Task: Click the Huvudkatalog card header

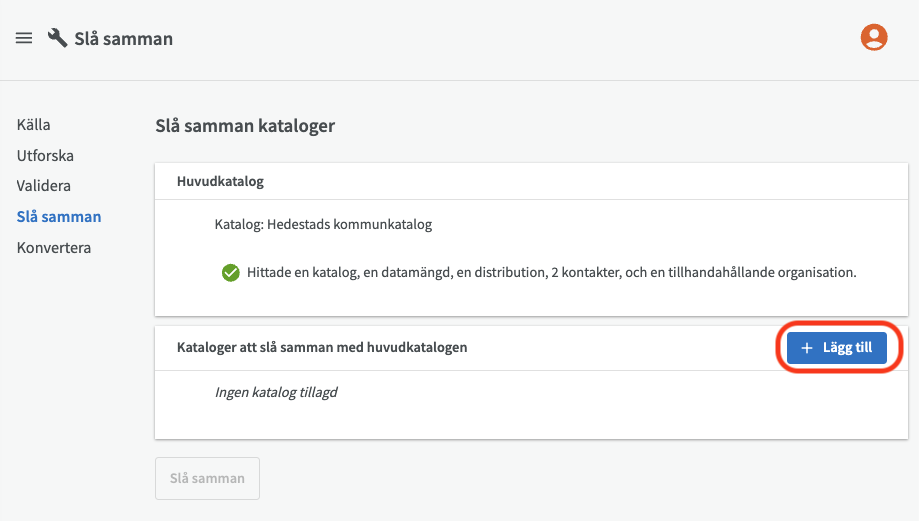Action: point(220,181)
